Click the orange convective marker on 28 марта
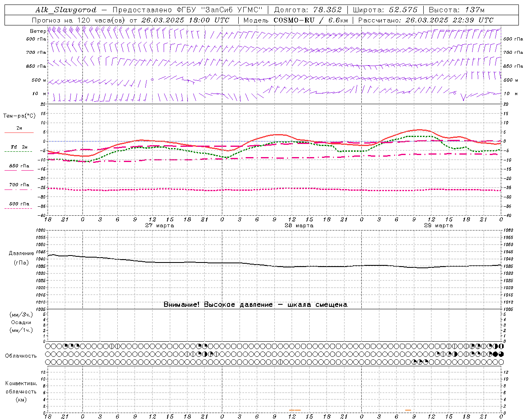Image resolution: width=525 pixels, height=420 pixels. 294,410
